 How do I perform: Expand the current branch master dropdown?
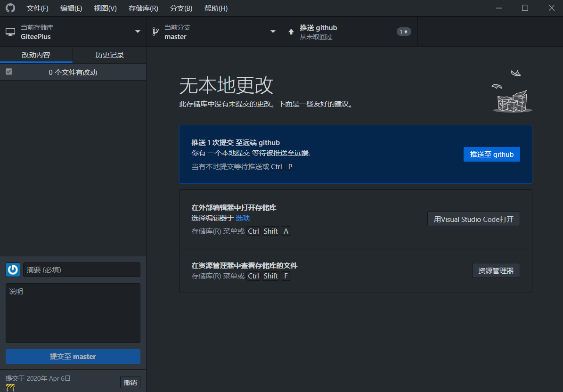coord(214,32)
